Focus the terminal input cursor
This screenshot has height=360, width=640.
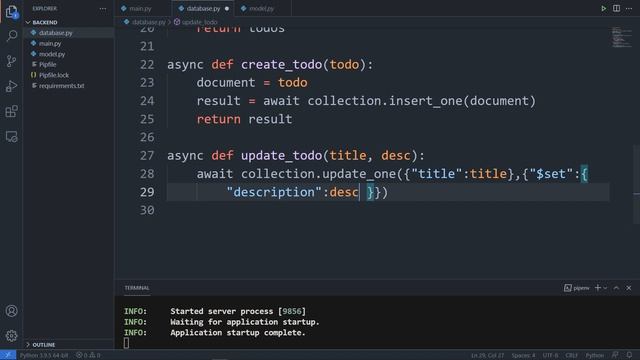(127, 343)
